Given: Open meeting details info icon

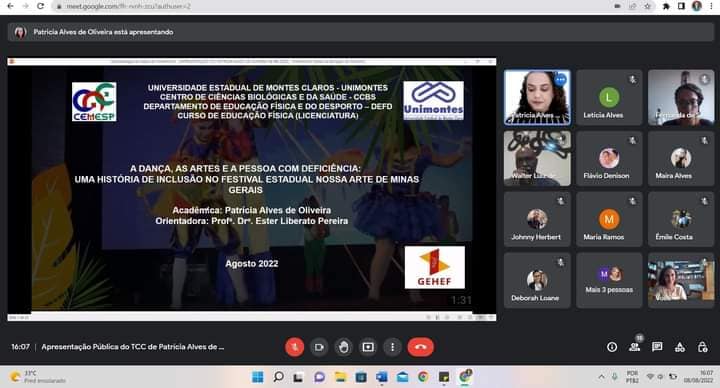Looking at the screenshot, I should tap(612, 347).
